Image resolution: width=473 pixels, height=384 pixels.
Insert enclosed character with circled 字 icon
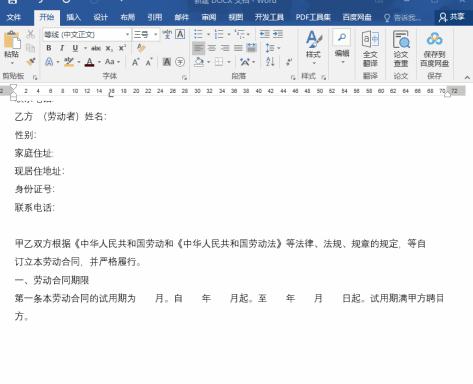click(180, 62)
